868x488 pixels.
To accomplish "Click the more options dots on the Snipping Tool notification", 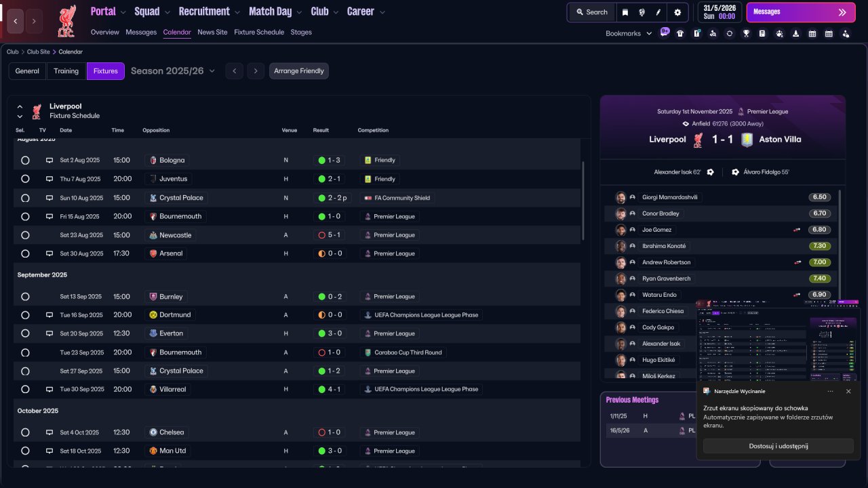I will click(830, 391).
